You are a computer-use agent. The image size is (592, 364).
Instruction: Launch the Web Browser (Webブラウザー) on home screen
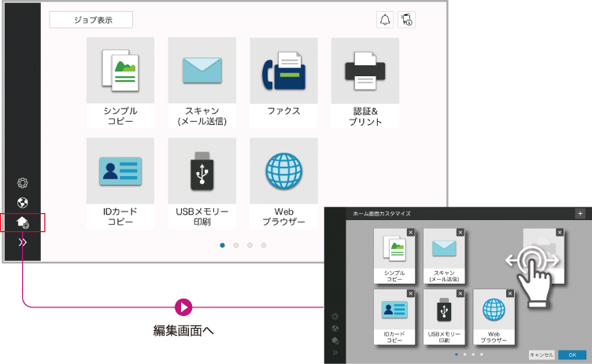pyautogui.click(x=283, y=182)
